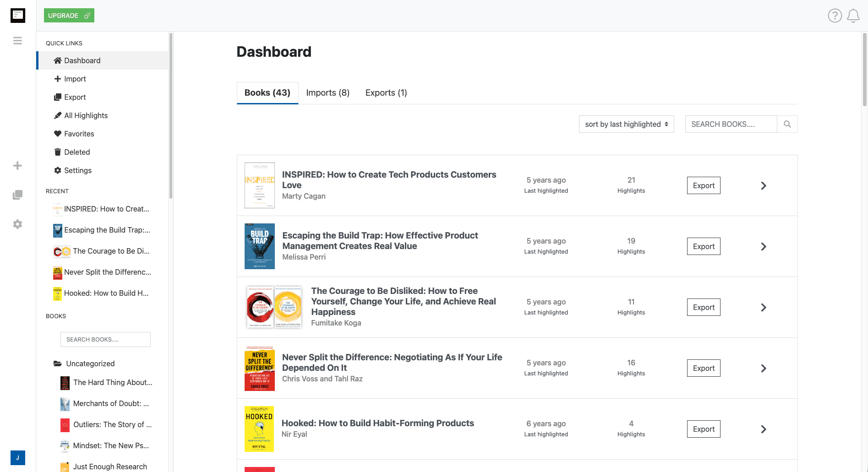Image resolution: width=868 pixels, height=472 pixels.
Task: Open recent item Hooked: How to Build H...
Action: [x=103, y=293]
